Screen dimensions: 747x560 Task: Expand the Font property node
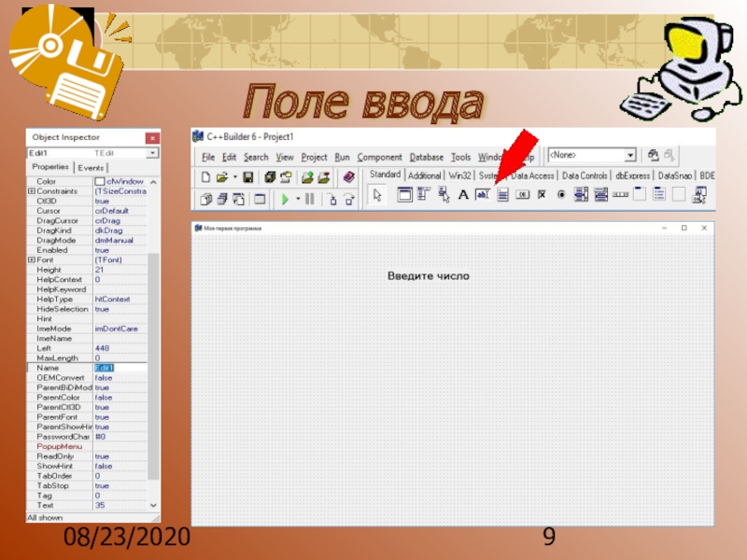(x=32, y=259)
